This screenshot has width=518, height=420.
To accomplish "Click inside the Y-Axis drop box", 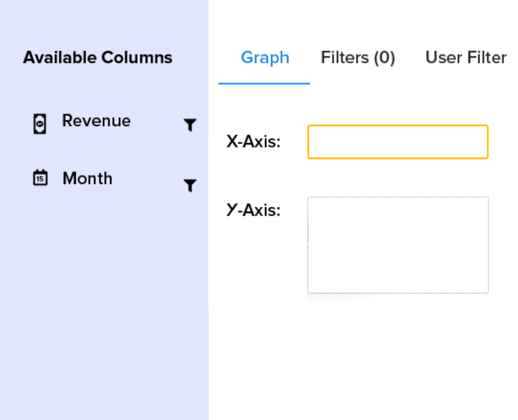I will click(x=397, y=245).
